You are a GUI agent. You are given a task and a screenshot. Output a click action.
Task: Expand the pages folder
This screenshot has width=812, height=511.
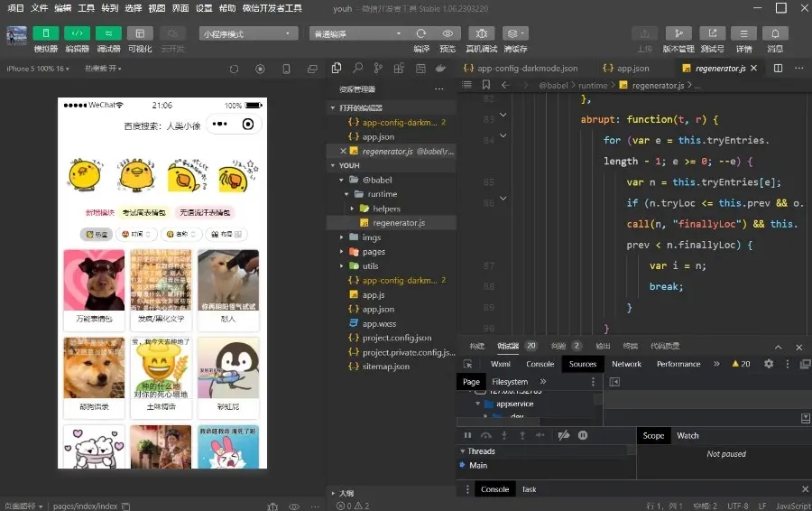[341, 252]
